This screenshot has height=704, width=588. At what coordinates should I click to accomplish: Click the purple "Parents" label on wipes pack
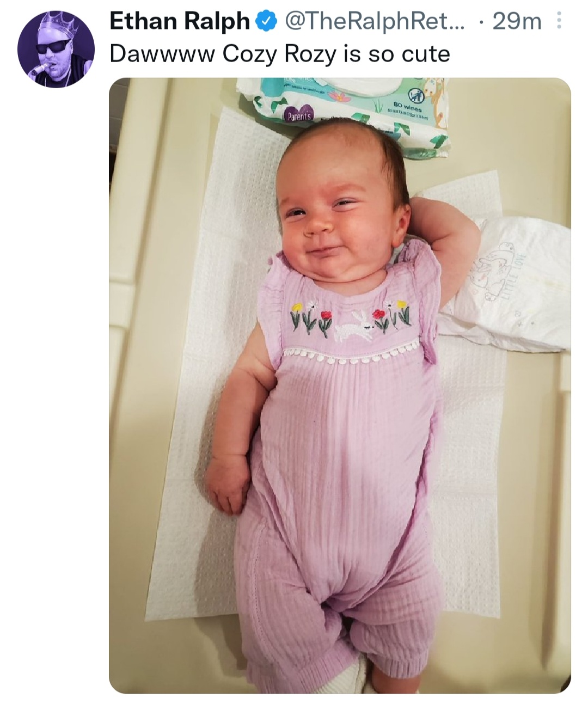click(x=298, y=117)
